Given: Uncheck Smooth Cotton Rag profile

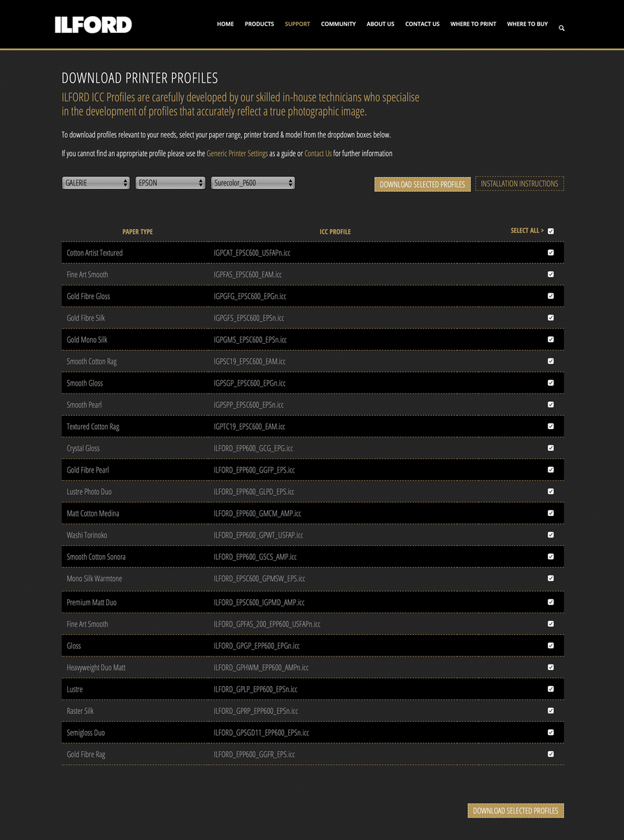Looking at the screenshot, I should pos(551,361).
